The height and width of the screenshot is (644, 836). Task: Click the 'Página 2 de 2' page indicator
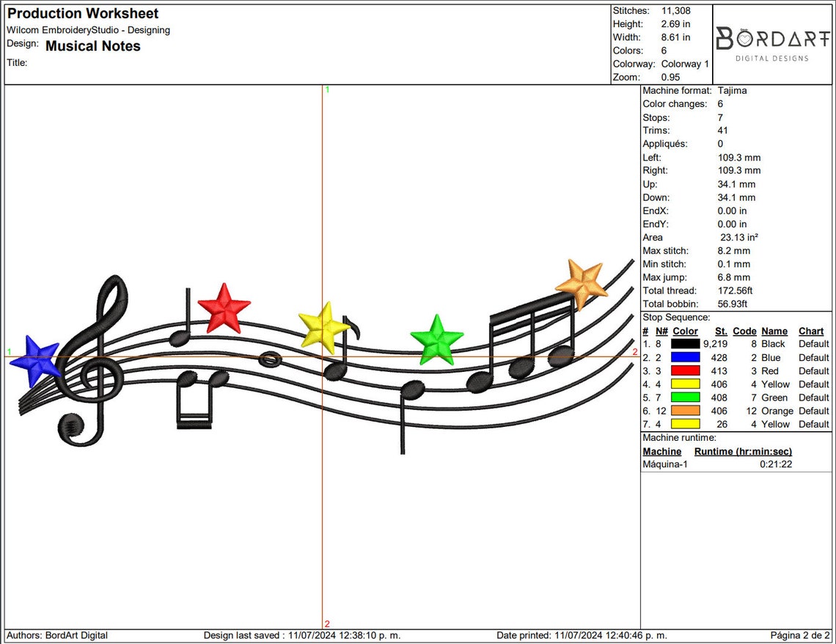tap(800, 635)
